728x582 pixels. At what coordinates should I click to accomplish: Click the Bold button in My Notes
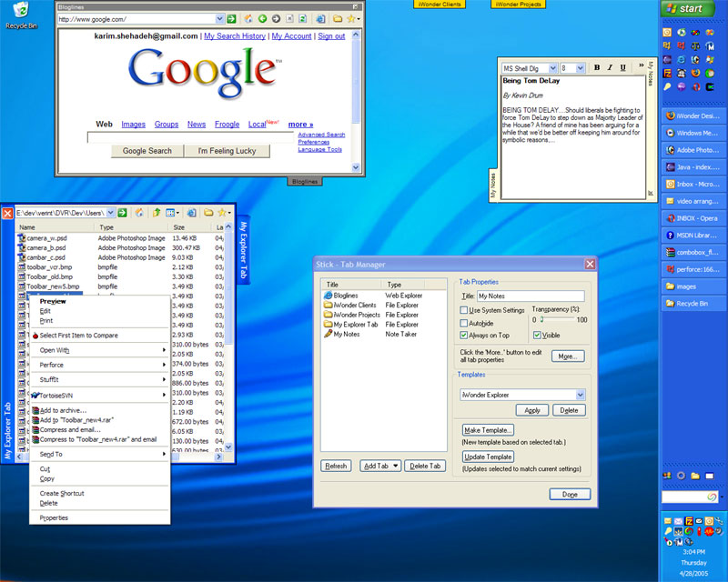(597, 68)
